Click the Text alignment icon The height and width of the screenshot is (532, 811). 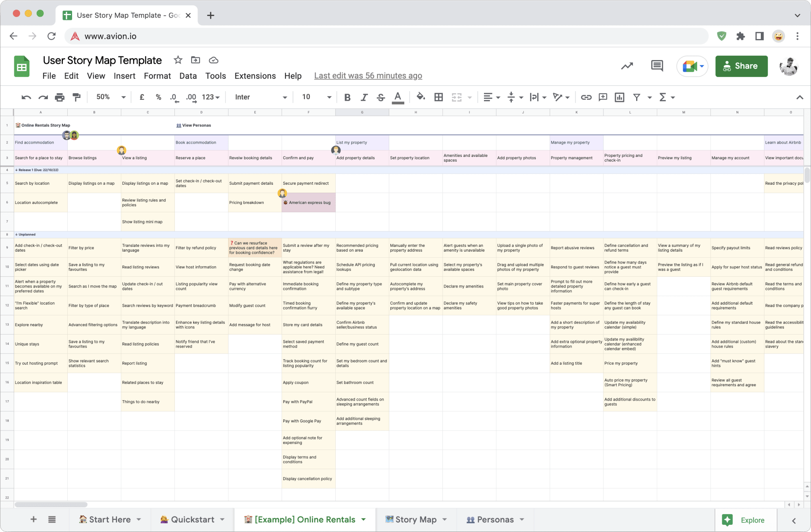[486, 97]
